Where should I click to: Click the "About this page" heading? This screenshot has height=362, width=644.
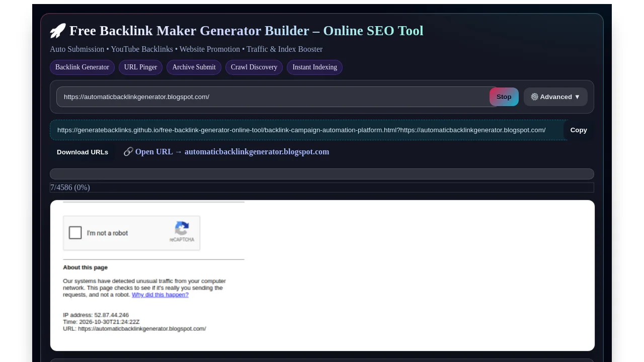click(86, 267)
